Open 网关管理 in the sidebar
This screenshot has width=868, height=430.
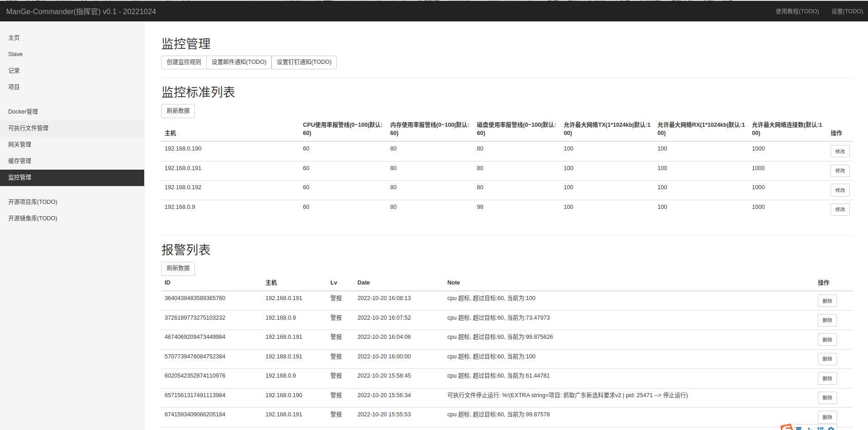click(x=20, y=145)
